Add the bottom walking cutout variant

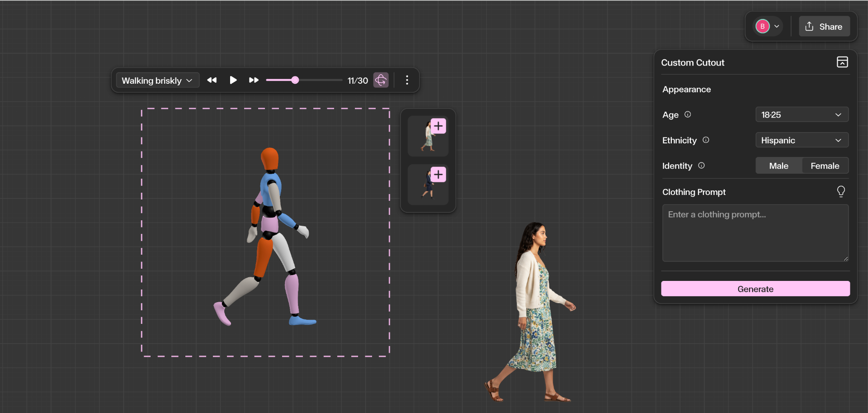tap(438, 174)
